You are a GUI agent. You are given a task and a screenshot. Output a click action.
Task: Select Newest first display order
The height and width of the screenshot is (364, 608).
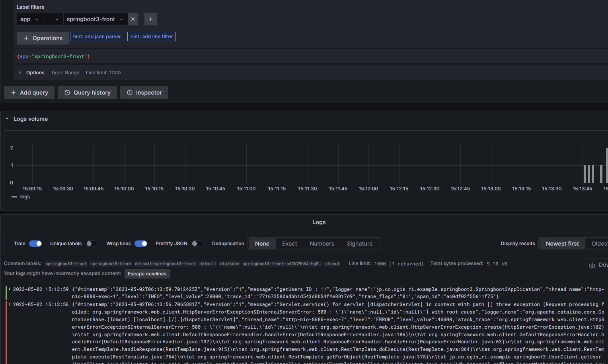562,244
